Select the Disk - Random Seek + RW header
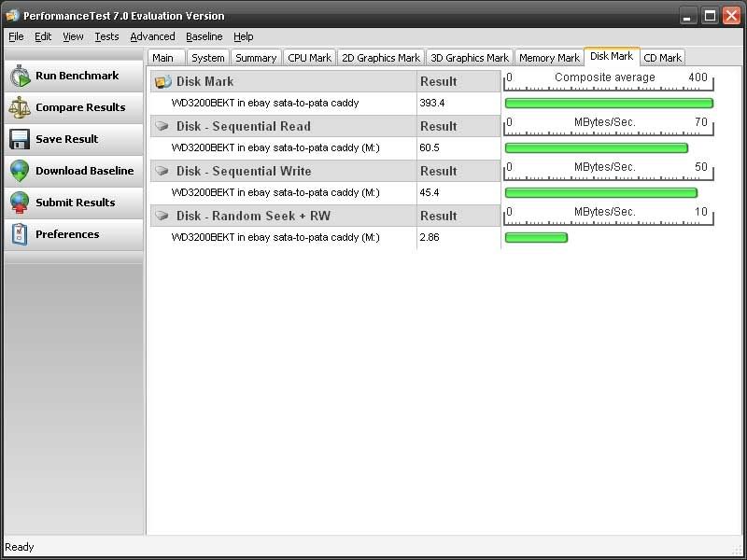 (253, 216)
